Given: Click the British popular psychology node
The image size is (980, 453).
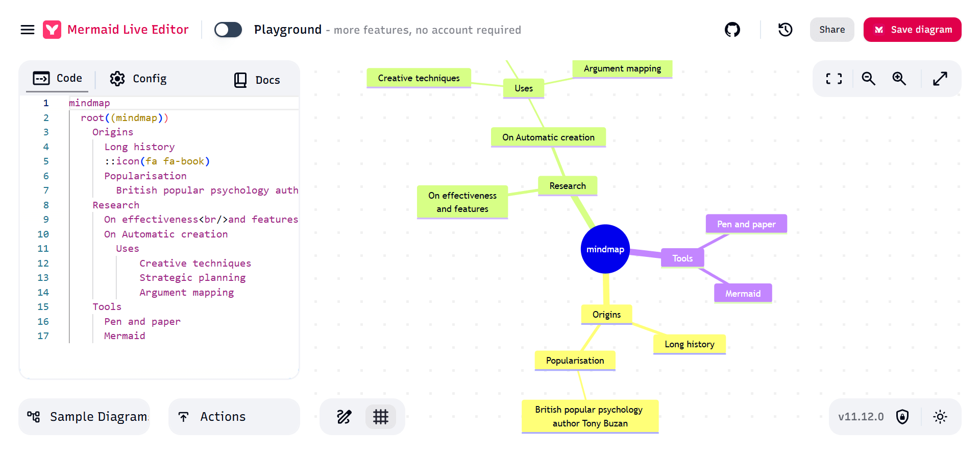Looking at the screenshot, I should click(x=590, y=417).
